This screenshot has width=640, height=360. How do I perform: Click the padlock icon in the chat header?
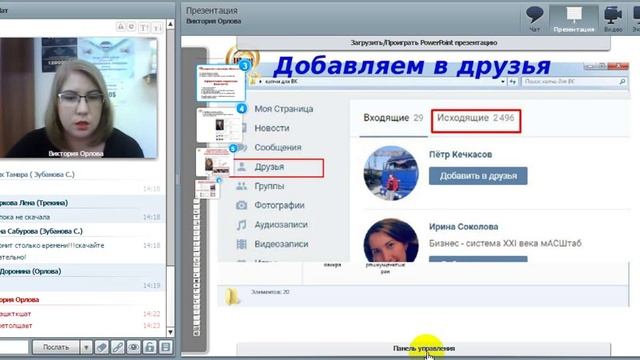tap(121, 27)
